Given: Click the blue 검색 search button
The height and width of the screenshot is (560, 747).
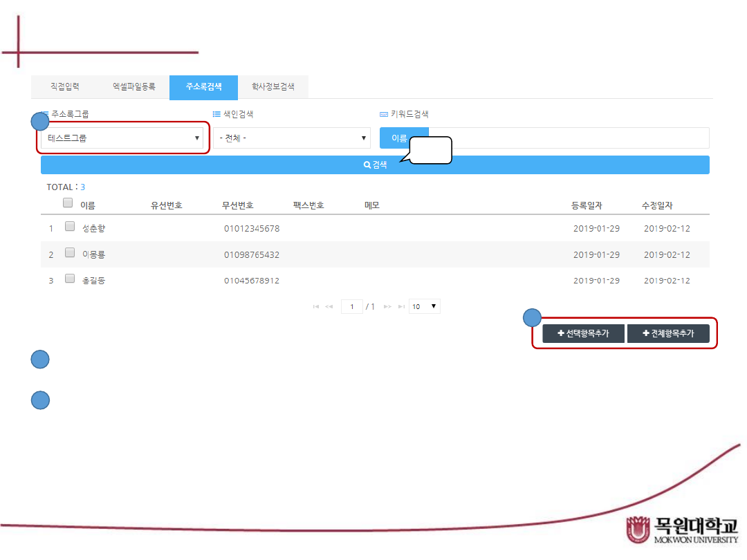Looking at the screenshot, I should 375,165.
